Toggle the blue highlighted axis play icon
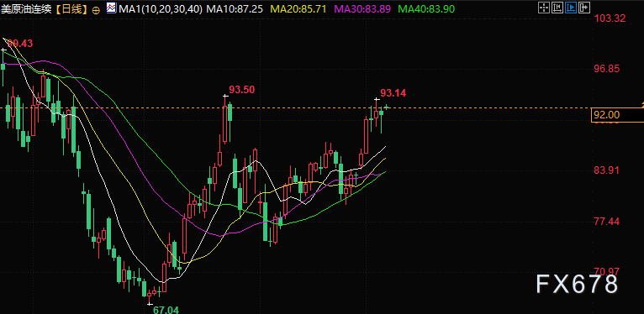 coord(571,8)
